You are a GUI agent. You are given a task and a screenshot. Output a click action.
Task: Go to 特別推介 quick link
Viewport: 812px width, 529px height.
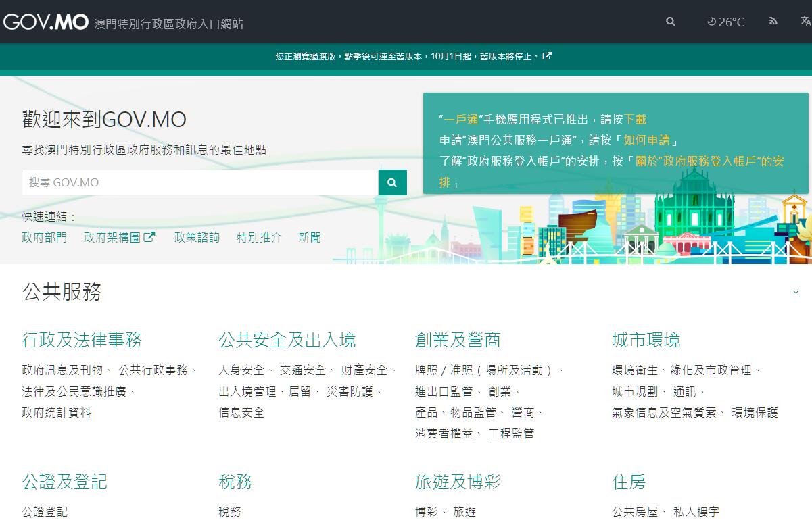point(259,237)
